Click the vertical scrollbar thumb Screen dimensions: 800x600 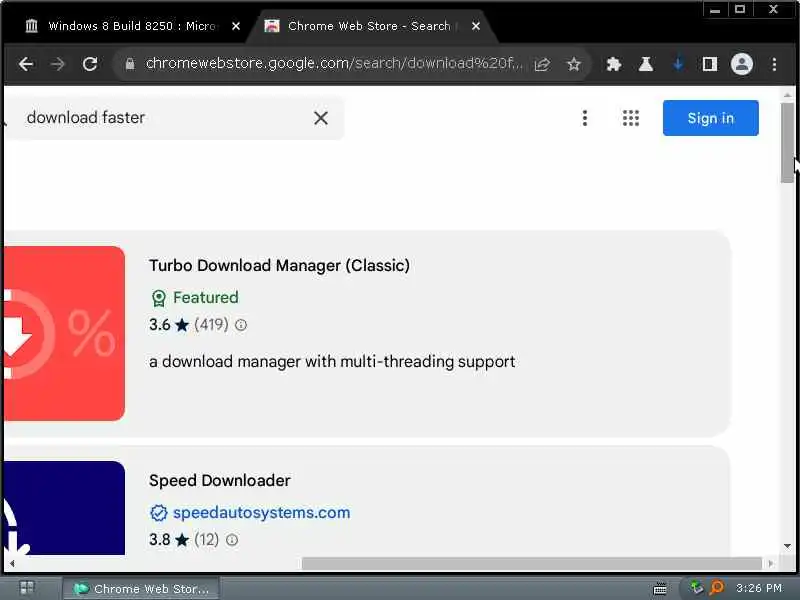787,142
